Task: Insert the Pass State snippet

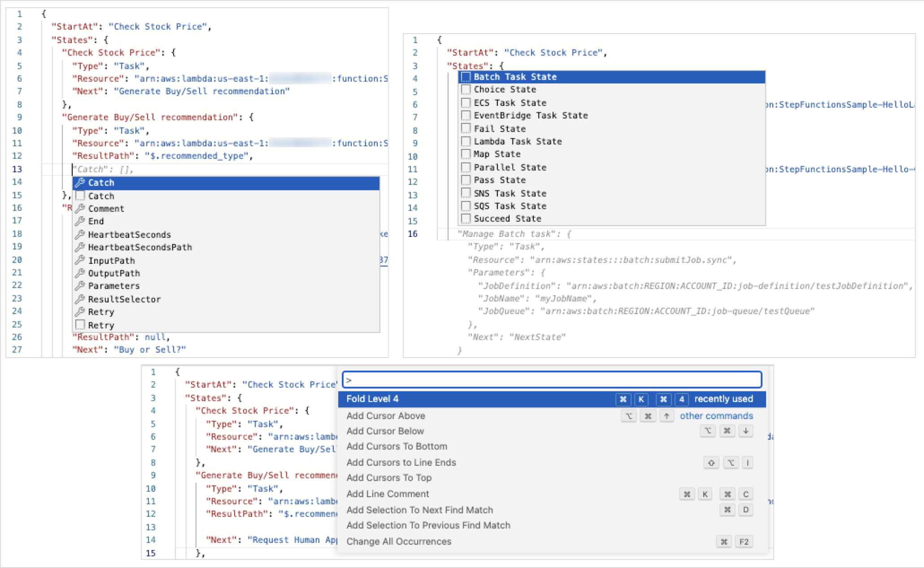Action: [x=612, y=180]
